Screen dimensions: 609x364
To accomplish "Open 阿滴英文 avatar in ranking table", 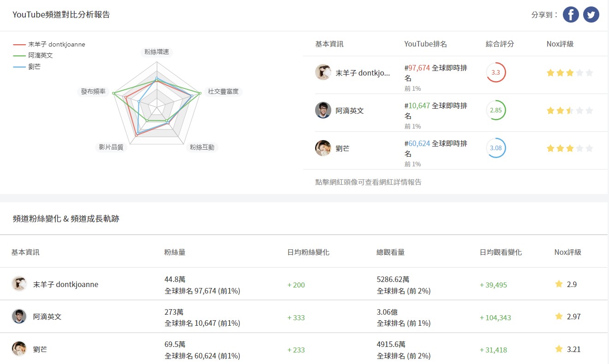I will point(323,110).
